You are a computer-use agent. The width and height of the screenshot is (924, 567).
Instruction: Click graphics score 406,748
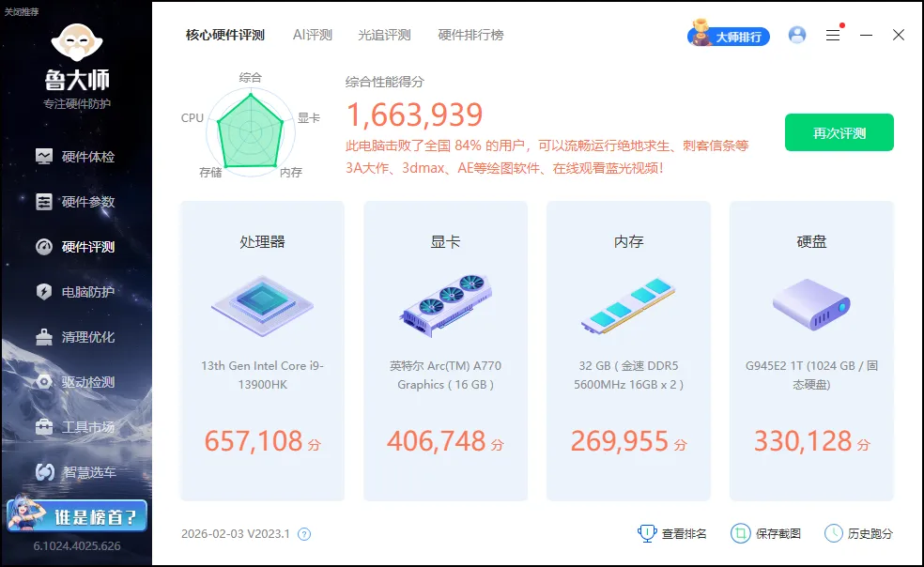(437, 441)
